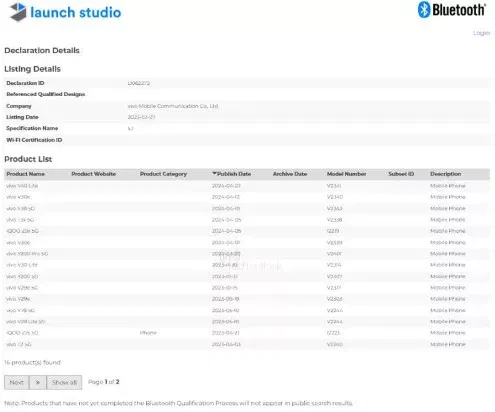This screenshot has height=412, width=495.
Task: Sort by the Model Number column
Action: tap(346, 174)
